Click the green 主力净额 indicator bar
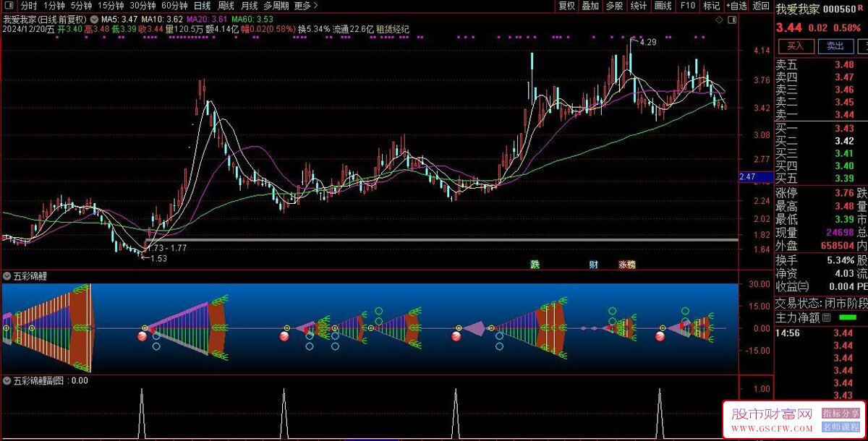The height and width of the screenshot is (441, 868). (847, 317)
